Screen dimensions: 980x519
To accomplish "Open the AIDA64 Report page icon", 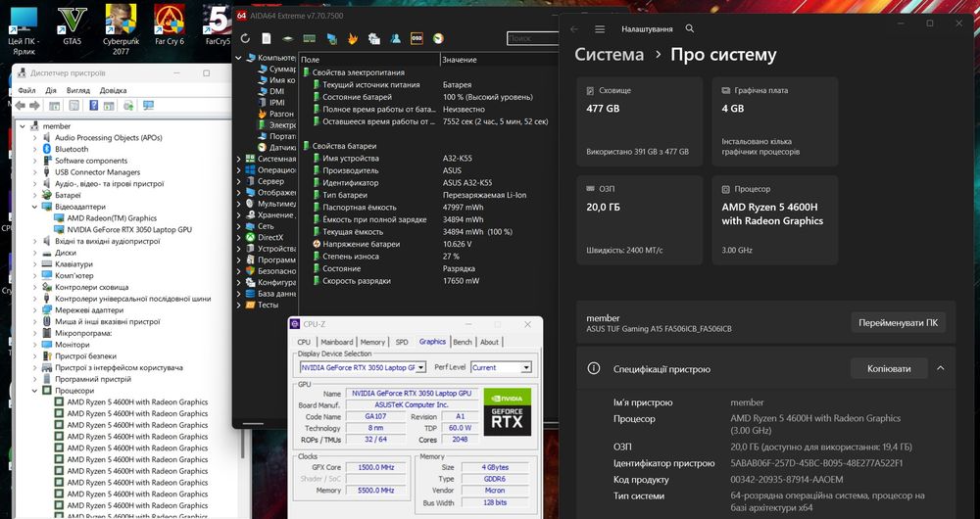I will [267, 39].
